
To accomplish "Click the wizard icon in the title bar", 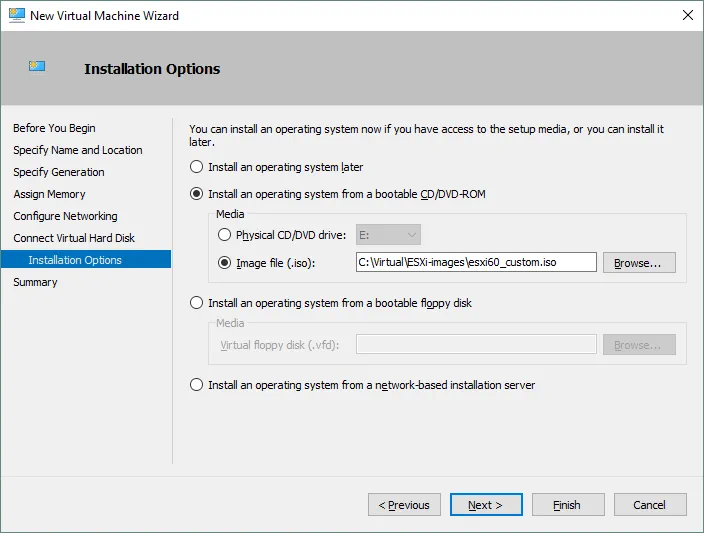I will (x=15, y=16).
